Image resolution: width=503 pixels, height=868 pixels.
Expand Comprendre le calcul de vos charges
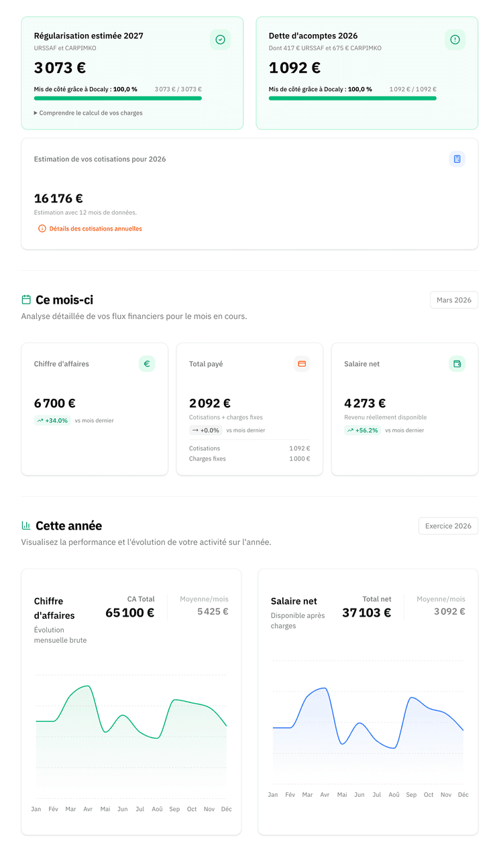point(89,113)
